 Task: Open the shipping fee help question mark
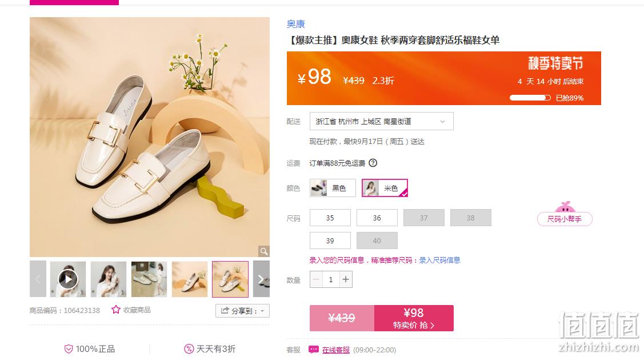point(373,163)
